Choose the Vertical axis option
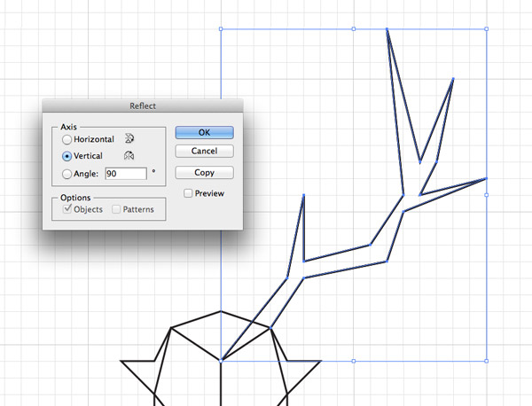The image size is (532, 406). [x=67, y=156]
